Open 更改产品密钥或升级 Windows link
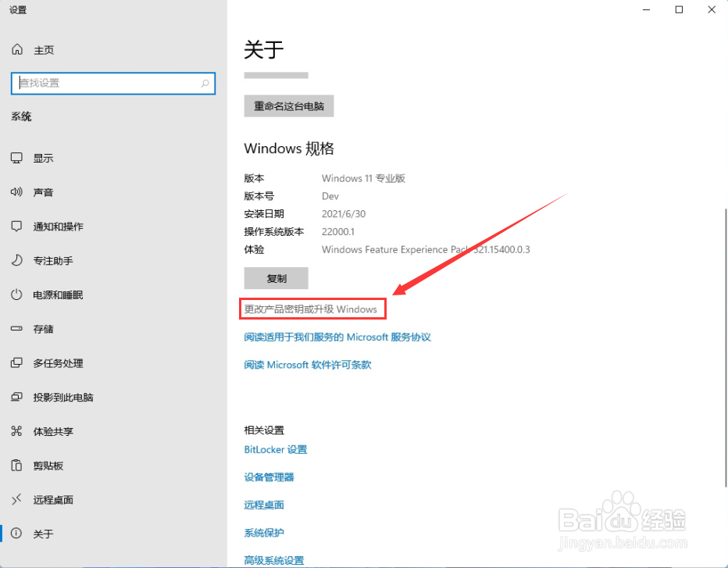 click(312, 309)
